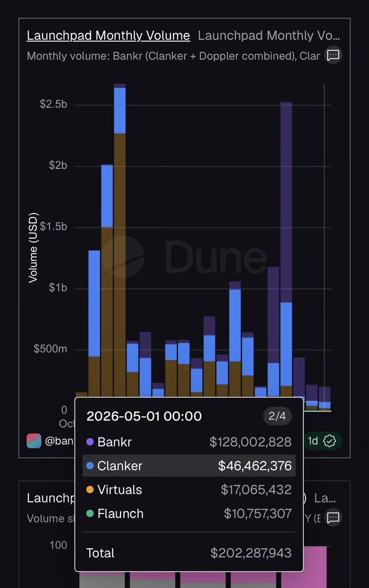Click the $10,757,307 Flaunch volume value

pos(258,514)
